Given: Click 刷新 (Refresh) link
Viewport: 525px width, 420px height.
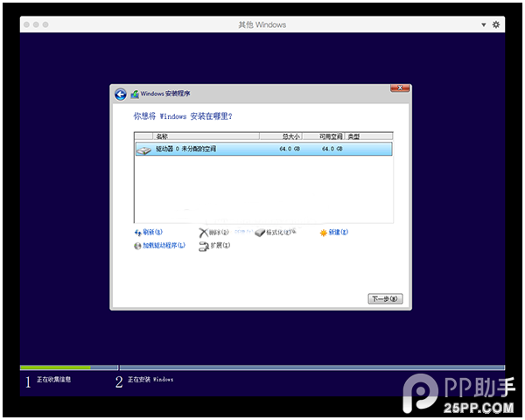Looking at the screenshot, I should coord(152,232).
